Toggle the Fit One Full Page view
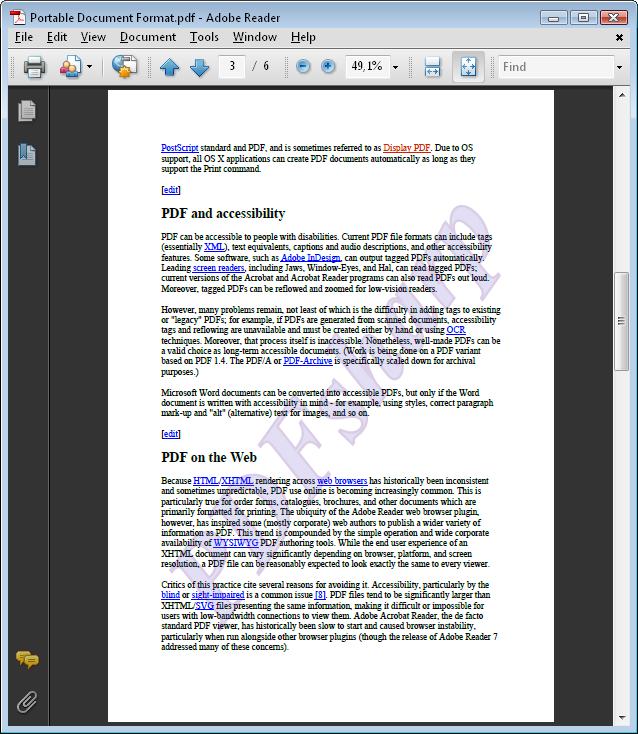This screenshot has width=638, height=734. coord(468,67)
